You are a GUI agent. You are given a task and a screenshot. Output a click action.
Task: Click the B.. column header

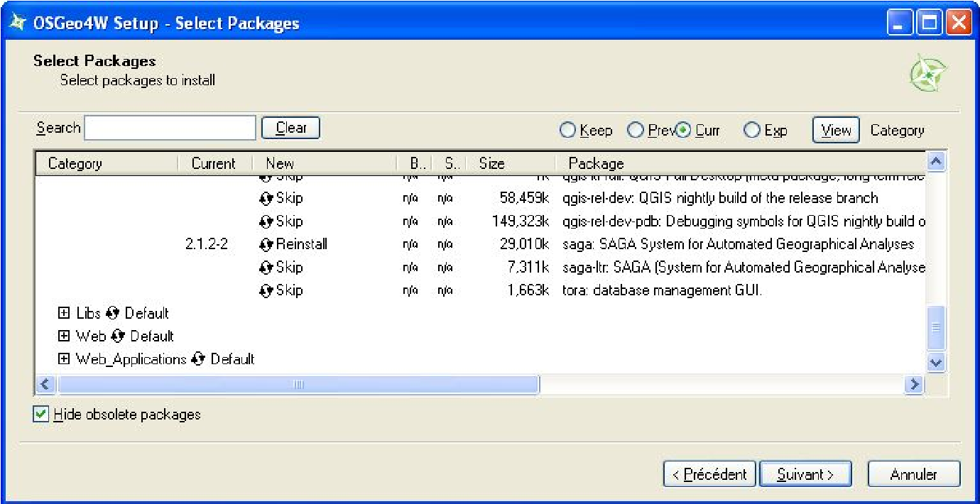(415, 164)
